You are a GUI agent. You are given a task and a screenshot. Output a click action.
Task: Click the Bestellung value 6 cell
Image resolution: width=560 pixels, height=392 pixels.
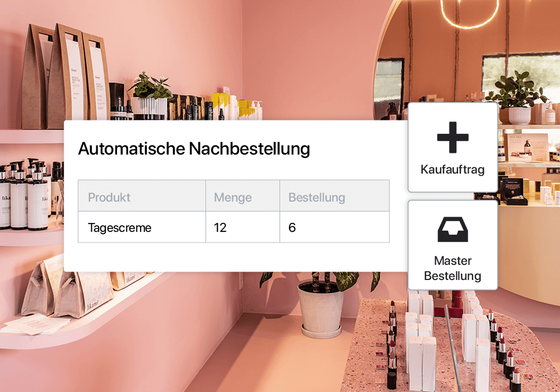(334, 227)
